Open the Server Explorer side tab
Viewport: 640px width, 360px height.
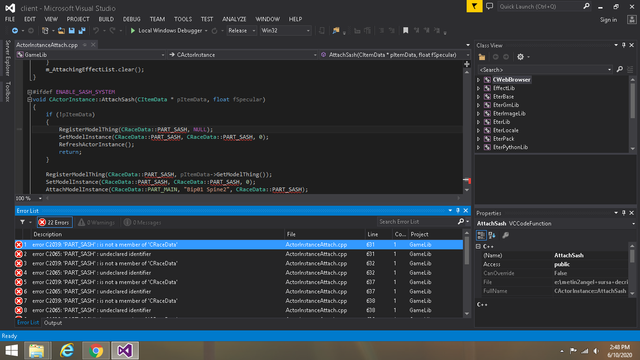click(7, 58)
